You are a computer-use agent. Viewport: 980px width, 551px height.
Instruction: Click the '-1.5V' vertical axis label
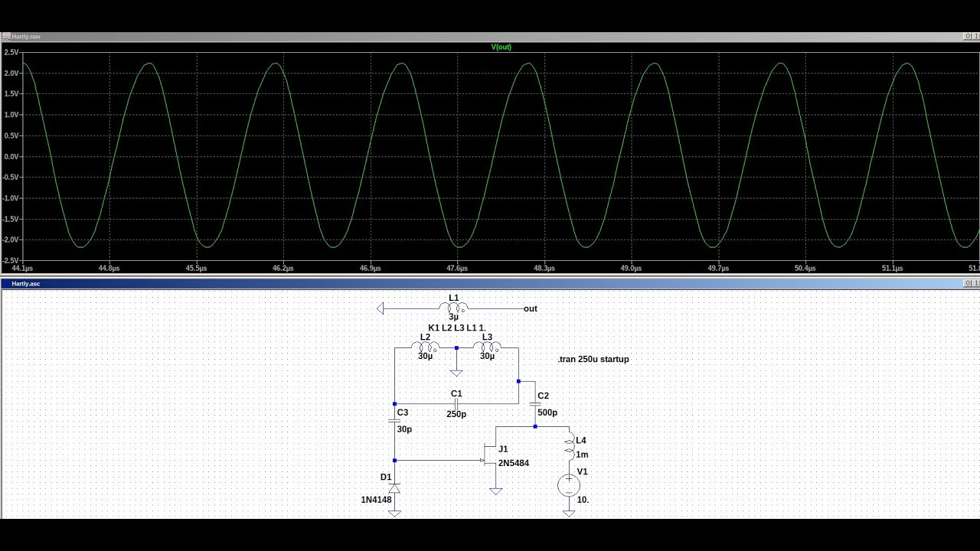point(11,219)
